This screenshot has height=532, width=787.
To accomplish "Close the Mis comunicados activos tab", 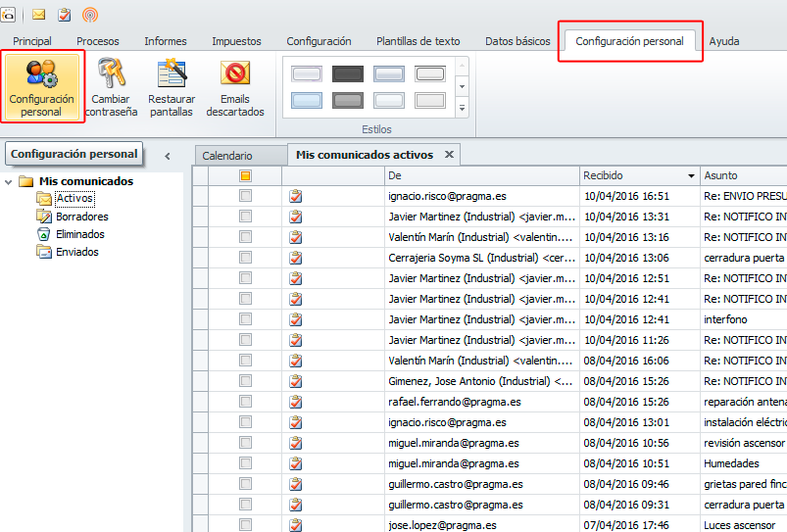I will point(449,155).
